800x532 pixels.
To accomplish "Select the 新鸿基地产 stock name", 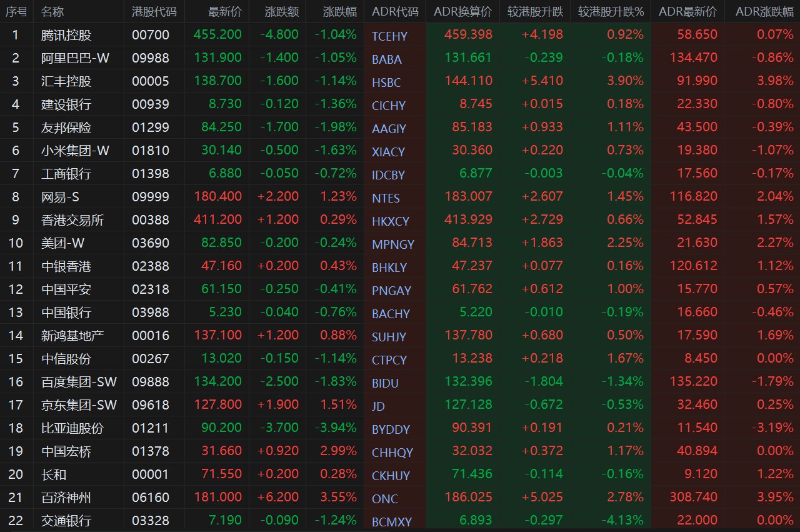I will pos(72,336).
